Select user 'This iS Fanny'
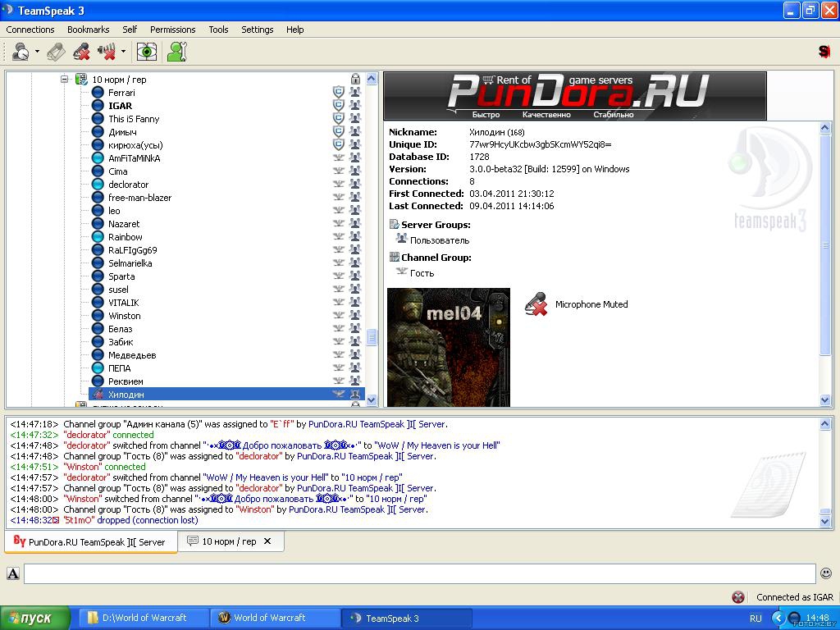Viewport: 840px width, 630px height. (134, 119)
